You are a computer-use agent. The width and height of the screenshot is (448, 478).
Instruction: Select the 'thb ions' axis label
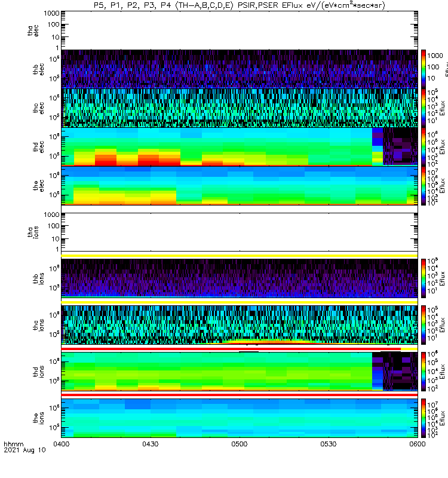(38, 278)
